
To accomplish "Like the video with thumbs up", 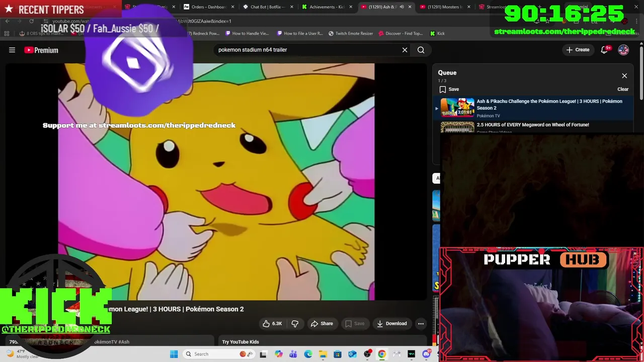I will pyautogui.click(x=272, y=323).
